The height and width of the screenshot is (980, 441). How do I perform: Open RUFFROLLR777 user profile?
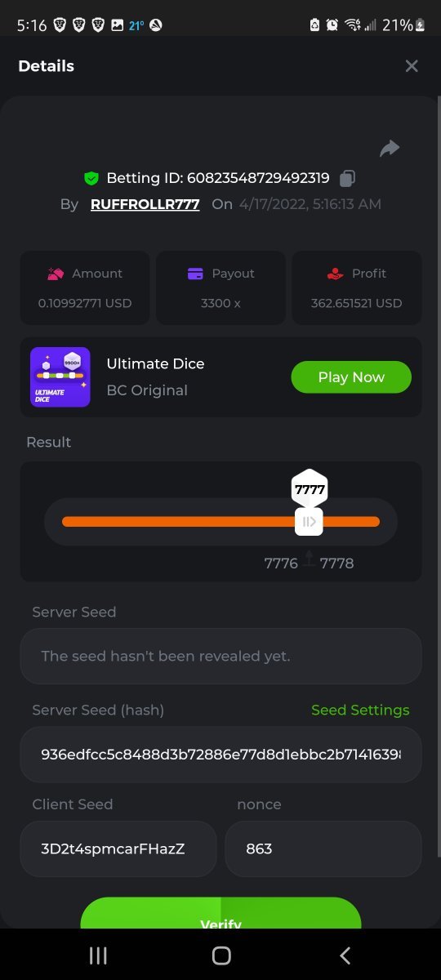[145, 204]
